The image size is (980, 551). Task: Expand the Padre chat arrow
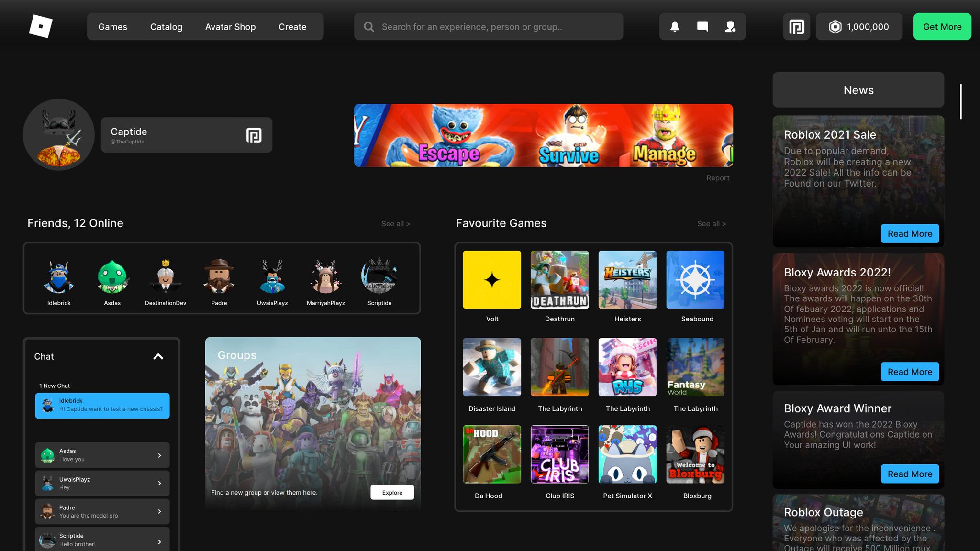point(159,512)
